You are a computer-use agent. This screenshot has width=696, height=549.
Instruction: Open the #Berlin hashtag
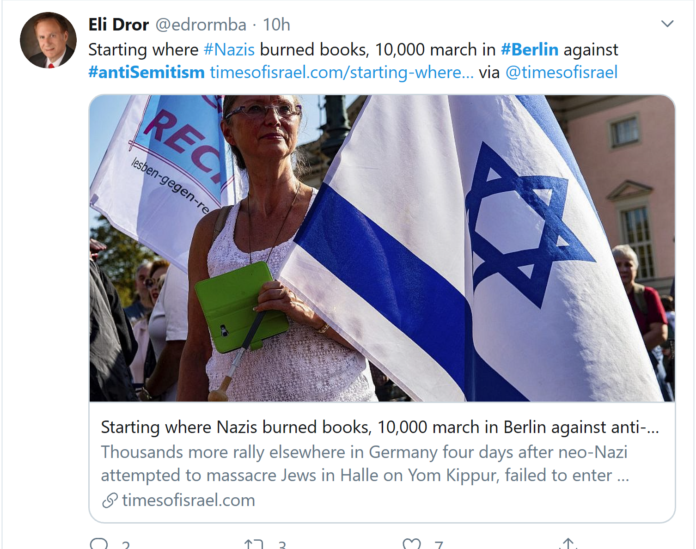click(x=530, y=49)
